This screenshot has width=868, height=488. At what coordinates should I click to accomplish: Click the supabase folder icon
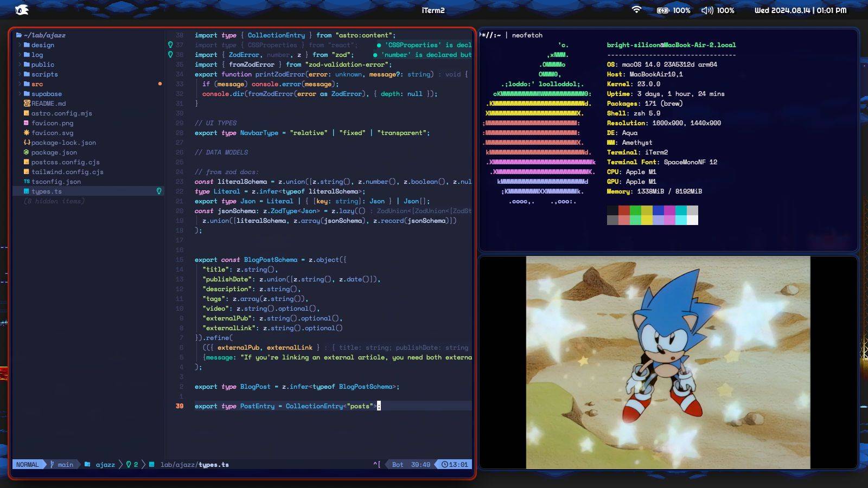(27, 94)
